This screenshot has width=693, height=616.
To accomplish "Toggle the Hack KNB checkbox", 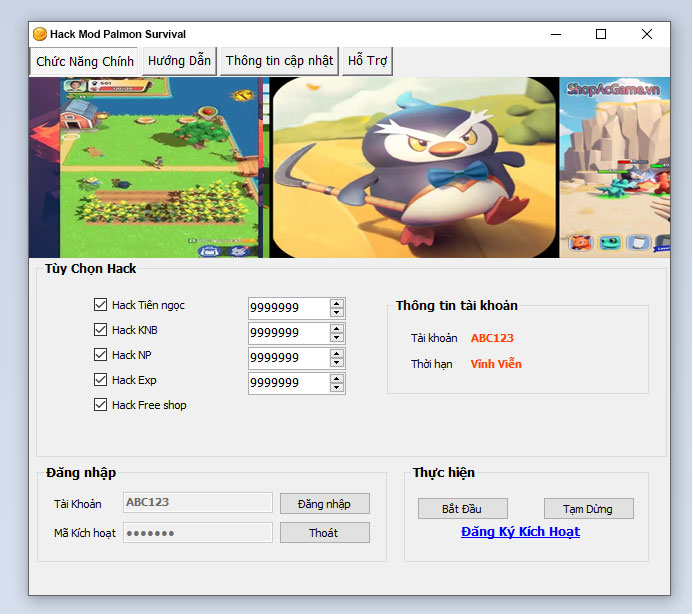I will [100, 330].
